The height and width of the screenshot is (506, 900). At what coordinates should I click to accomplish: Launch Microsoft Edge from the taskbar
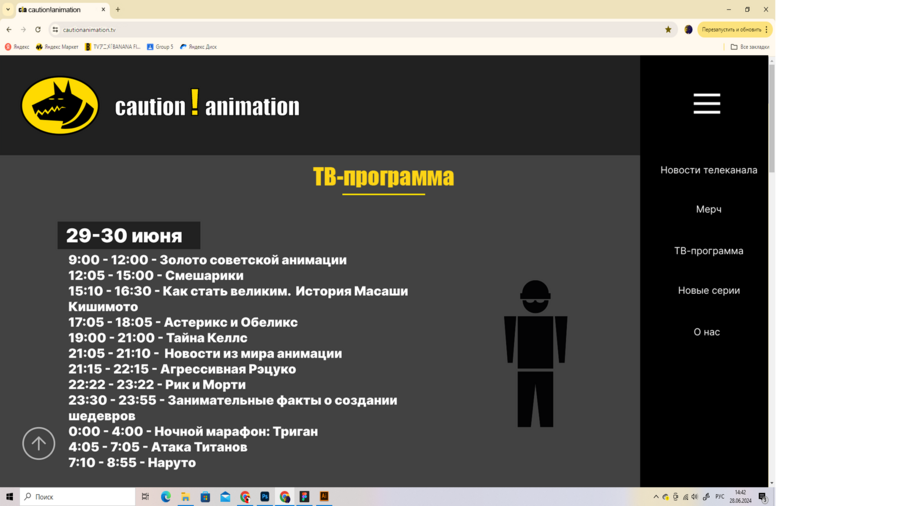click(166, 497)
